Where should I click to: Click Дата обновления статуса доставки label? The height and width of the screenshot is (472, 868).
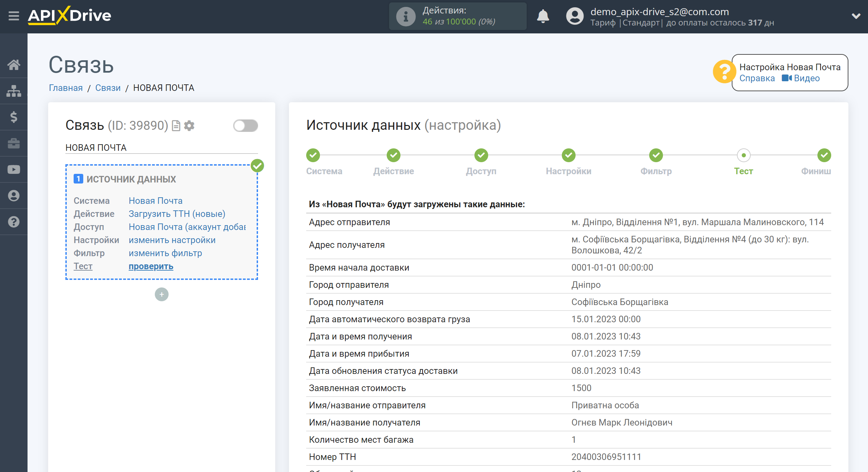coord(383,371)
